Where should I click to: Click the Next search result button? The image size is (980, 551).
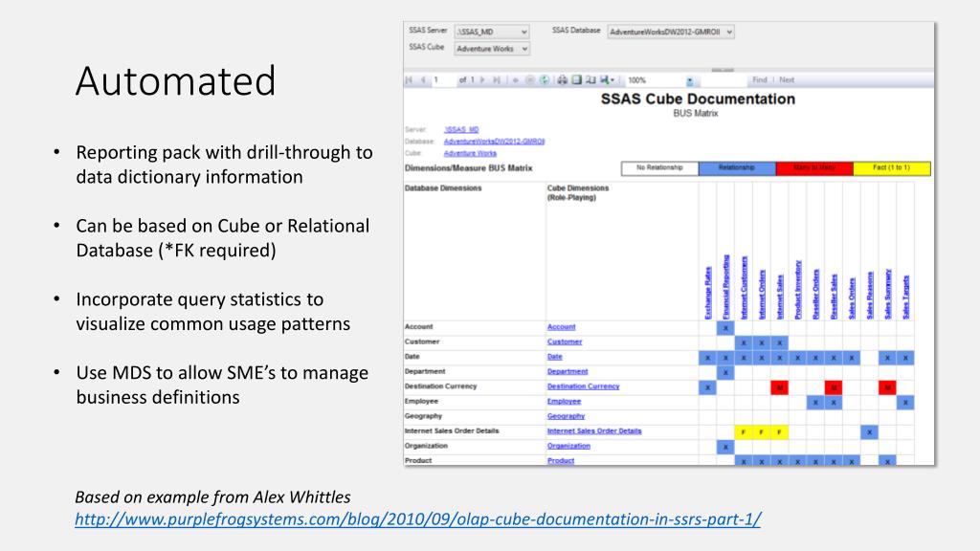787,80
